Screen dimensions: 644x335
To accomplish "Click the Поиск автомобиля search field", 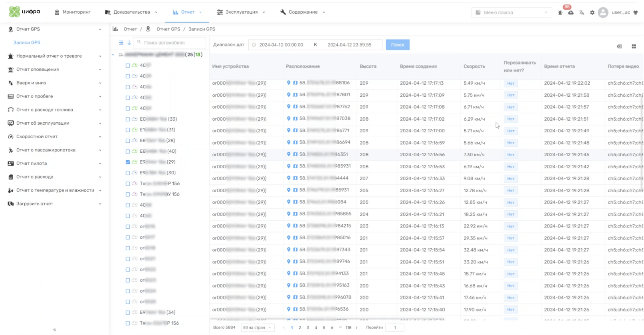I will point(170,42).
